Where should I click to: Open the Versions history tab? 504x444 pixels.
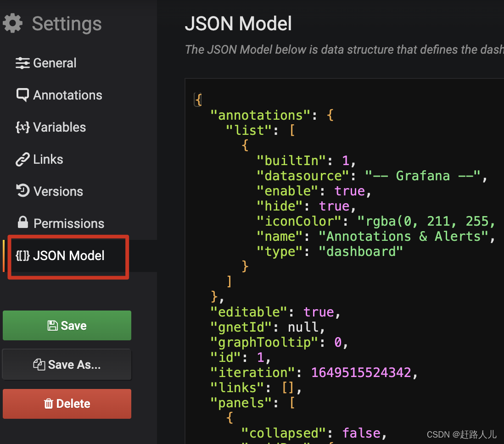click(58, 191)
